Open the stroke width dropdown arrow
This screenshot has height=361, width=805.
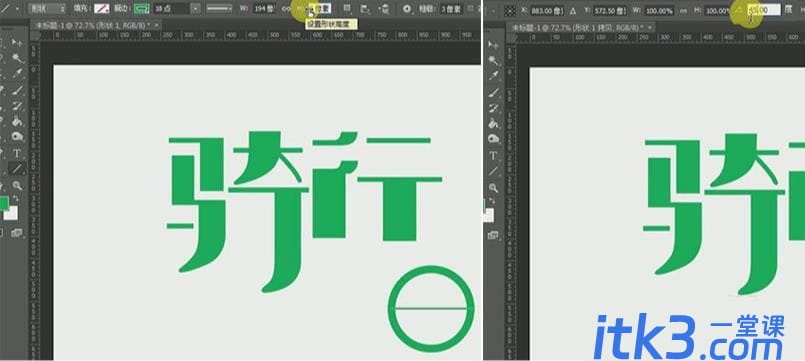196,9
